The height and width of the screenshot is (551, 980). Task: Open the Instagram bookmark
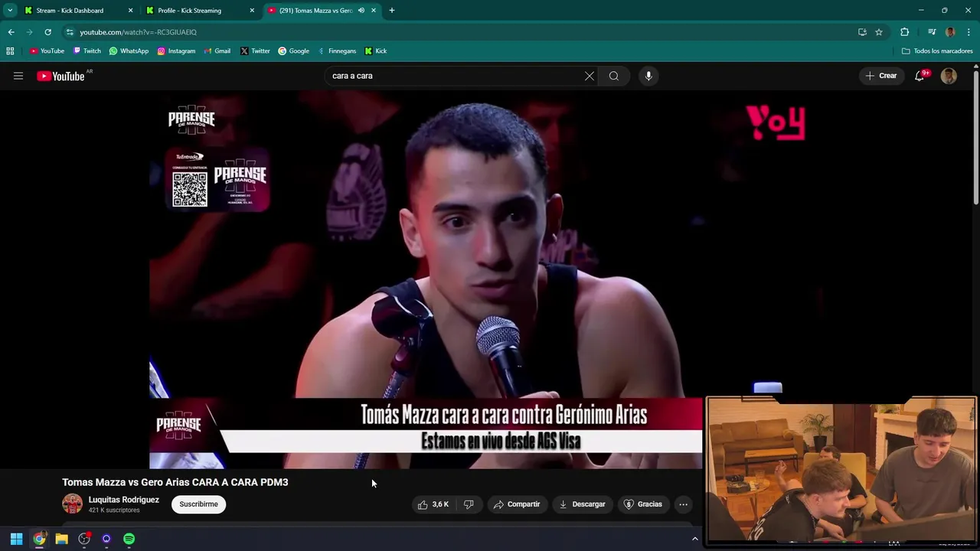176,51
